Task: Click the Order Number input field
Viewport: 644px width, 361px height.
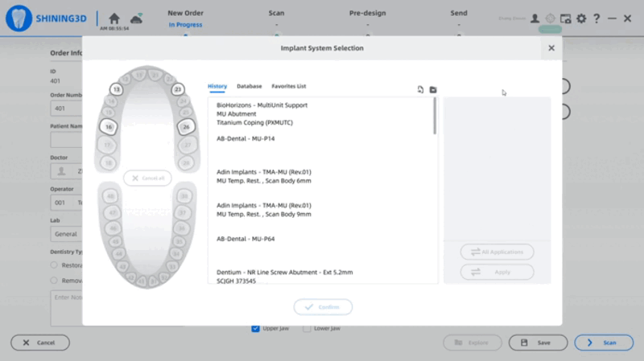Action: 66,109
